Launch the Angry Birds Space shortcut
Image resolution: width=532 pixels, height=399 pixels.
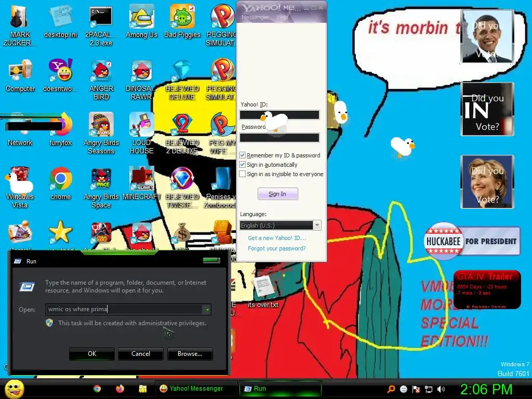(x=101, y=188)
